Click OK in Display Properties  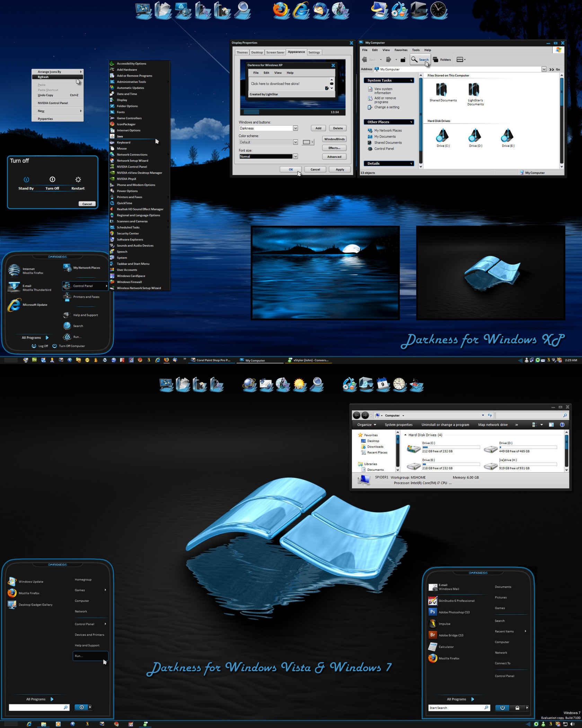pyautogui.click(x=291, y=170)
